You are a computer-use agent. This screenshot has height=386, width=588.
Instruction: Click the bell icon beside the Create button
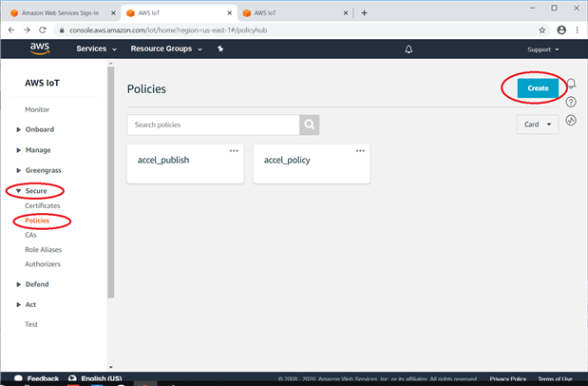point(571,83)
